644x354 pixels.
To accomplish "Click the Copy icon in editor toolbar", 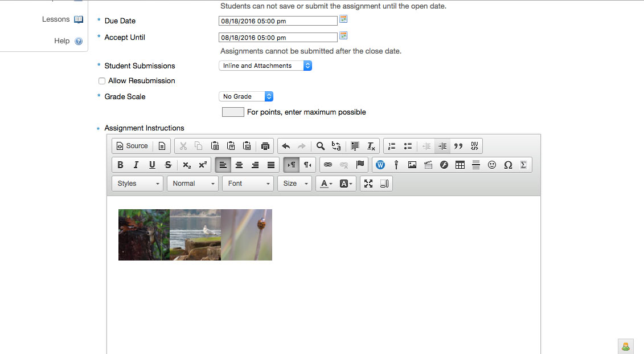I will [x=198, y=146].
